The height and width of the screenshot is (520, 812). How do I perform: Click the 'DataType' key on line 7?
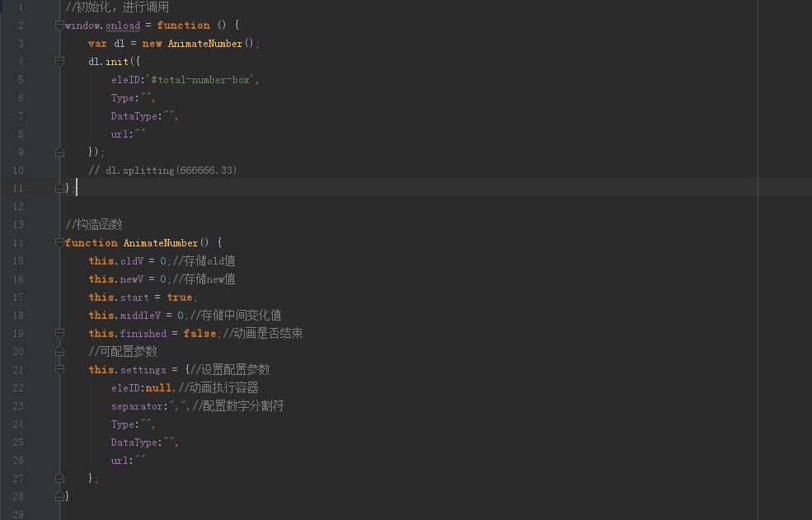(134, 116)
